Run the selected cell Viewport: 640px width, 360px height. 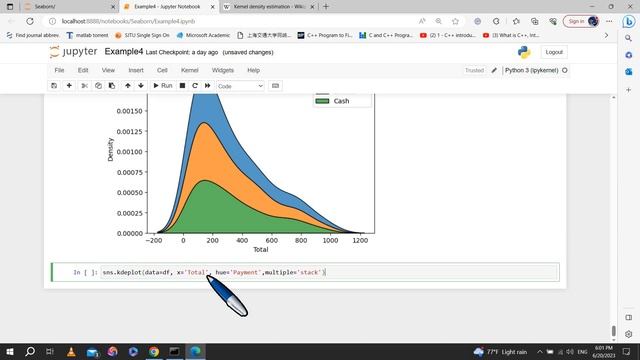(163, 86)
